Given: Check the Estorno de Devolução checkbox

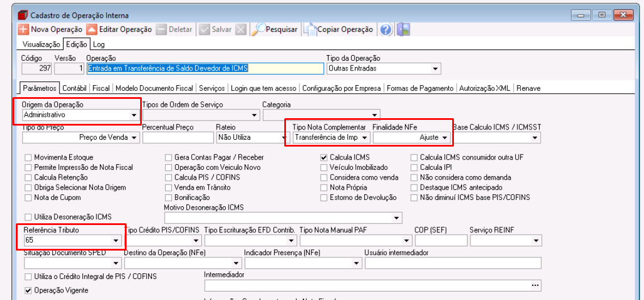Looking at the screenshot, I should pyautogui.click(x=323, y=197).
